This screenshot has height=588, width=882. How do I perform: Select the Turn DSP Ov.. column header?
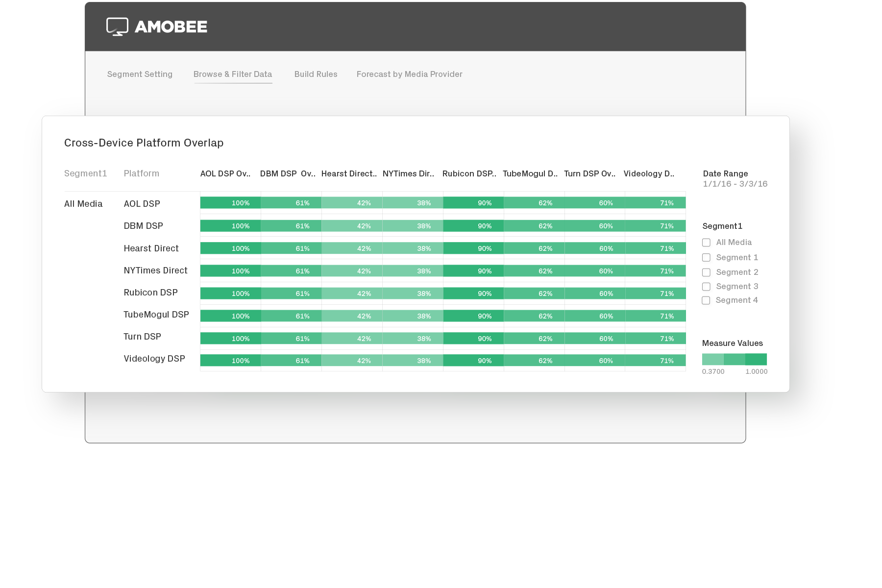click(590, 173)
